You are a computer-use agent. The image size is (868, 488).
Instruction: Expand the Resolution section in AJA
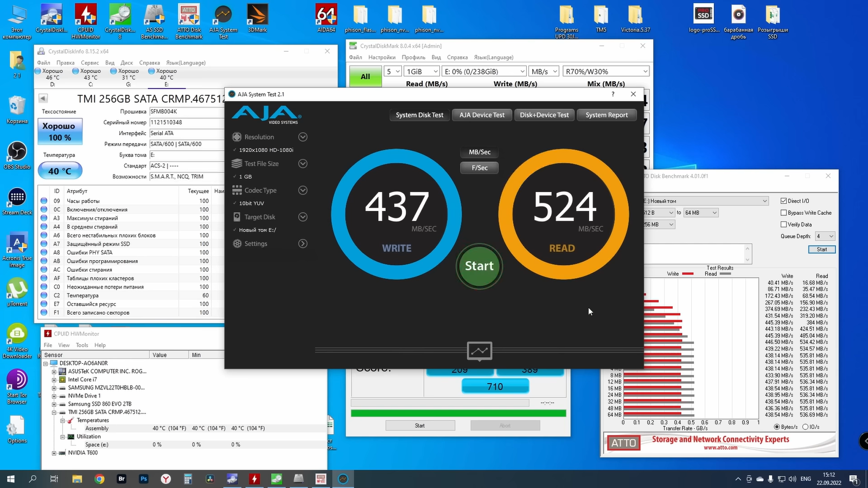click(303, 137)
